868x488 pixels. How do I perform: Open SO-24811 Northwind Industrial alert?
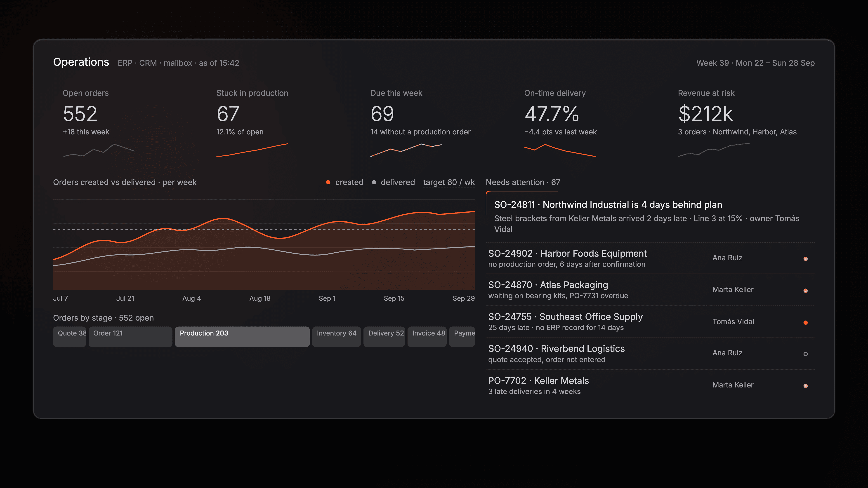(x=650, y=217)
